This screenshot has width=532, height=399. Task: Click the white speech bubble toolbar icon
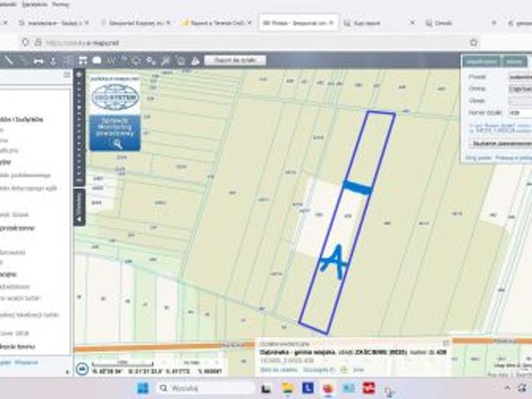click(97, 61)
